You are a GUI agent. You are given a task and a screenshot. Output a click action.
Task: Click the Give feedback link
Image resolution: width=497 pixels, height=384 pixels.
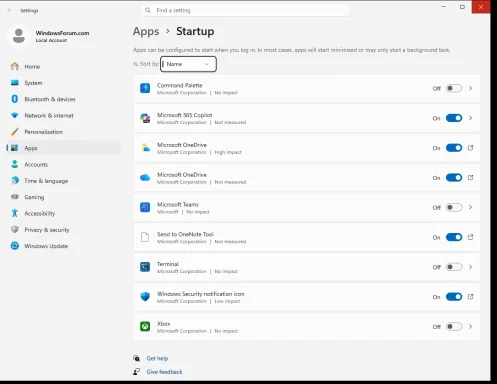point(164,372)
